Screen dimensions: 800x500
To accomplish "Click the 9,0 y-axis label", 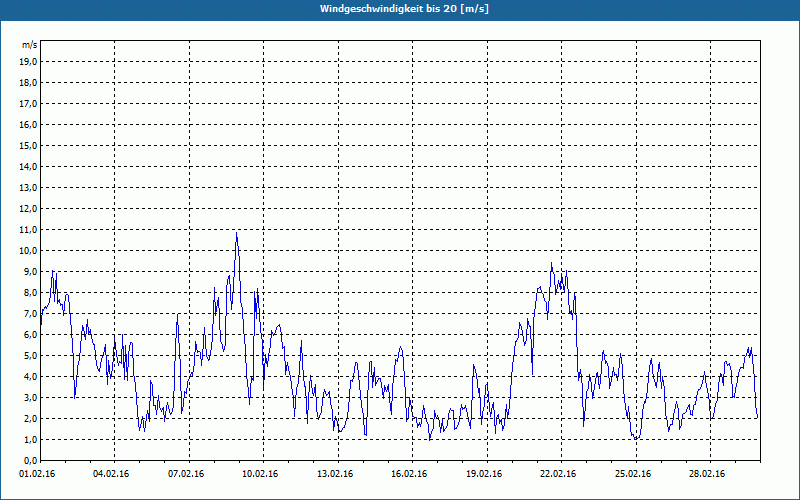I will 30,271.
